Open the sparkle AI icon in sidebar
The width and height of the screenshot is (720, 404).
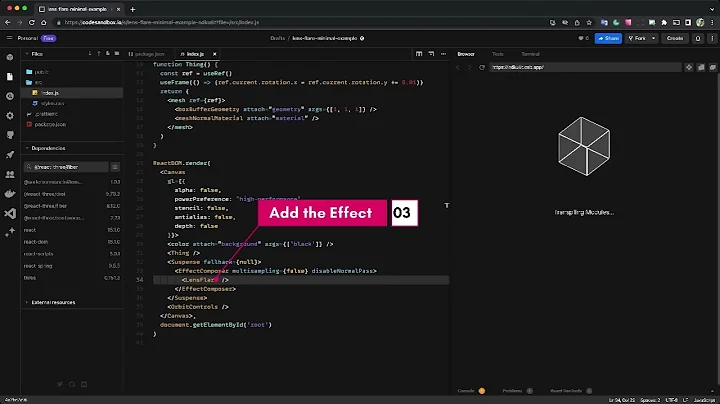10,233
